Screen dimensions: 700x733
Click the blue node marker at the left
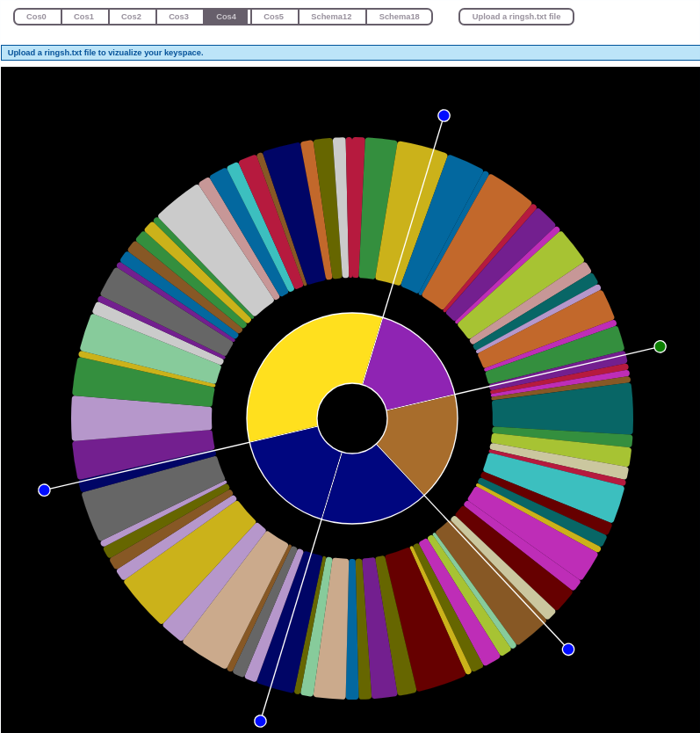45,490
